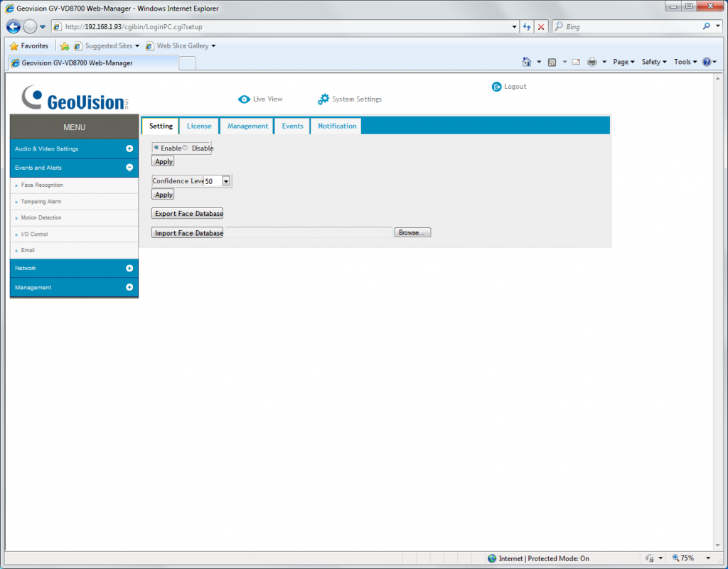728x569 pixels.
Task: Select the Enable radio button
Action: 156,148
